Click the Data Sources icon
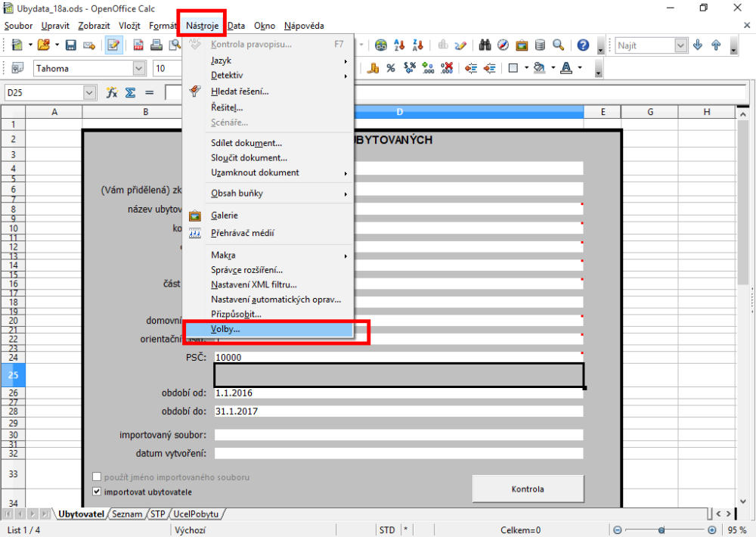The width and height of the screenshot is (756, 537). click(540, 45)
